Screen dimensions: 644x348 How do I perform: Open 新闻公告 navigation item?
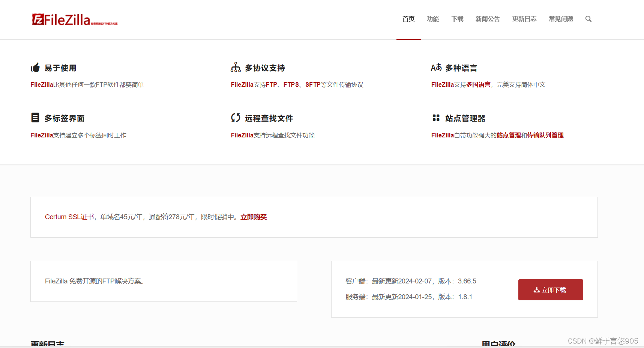coord(488,19)
